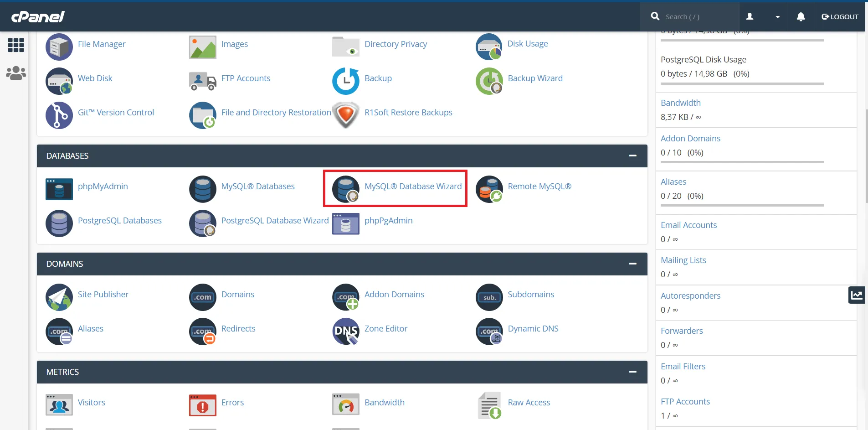The width and height of the screenshot is (868, 430).
Task: Open the Web Disk icon
Action: 59,81
